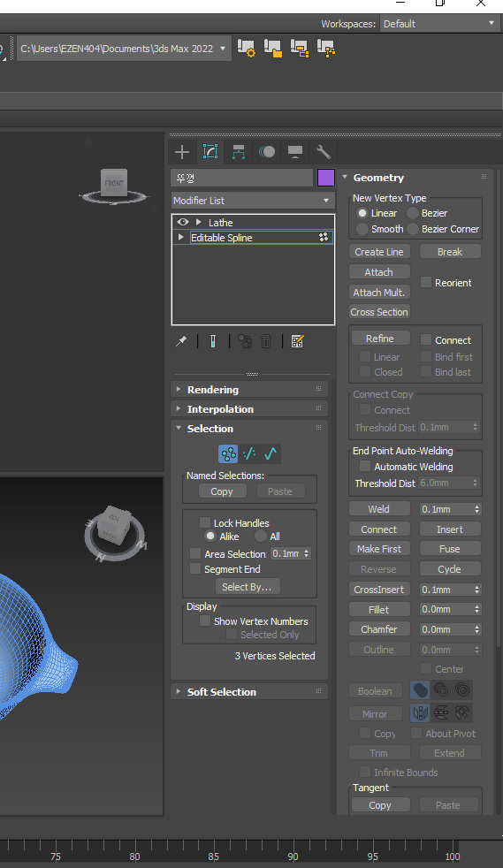Image resolution: width=503 pixels, height=868 pixels.
Task: Click the Cross Section button
Action: click(x=379, y=312)
